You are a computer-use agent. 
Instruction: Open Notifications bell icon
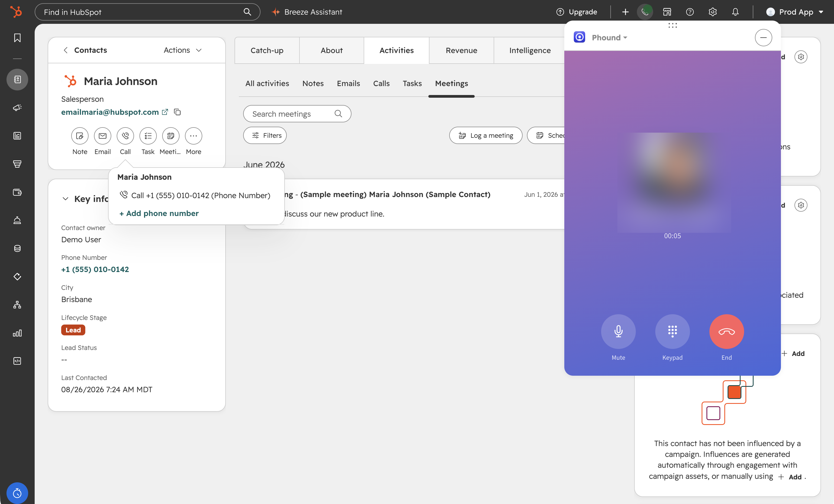coord(735,12)
